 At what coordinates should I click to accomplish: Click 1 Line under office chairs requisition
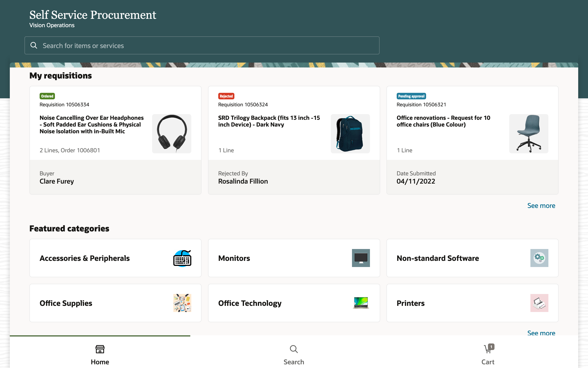pos(404,150)
